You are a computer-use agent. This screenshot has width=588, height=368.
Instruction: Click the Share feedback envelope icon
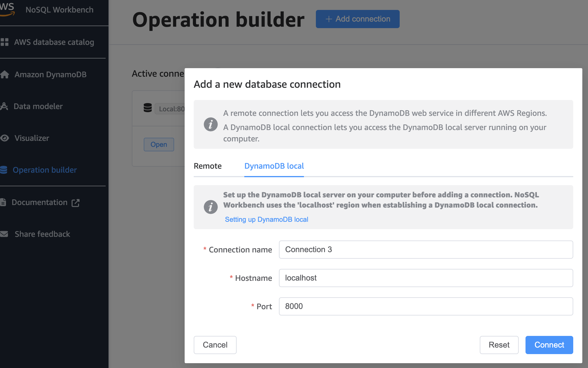[x=4, y=234]
